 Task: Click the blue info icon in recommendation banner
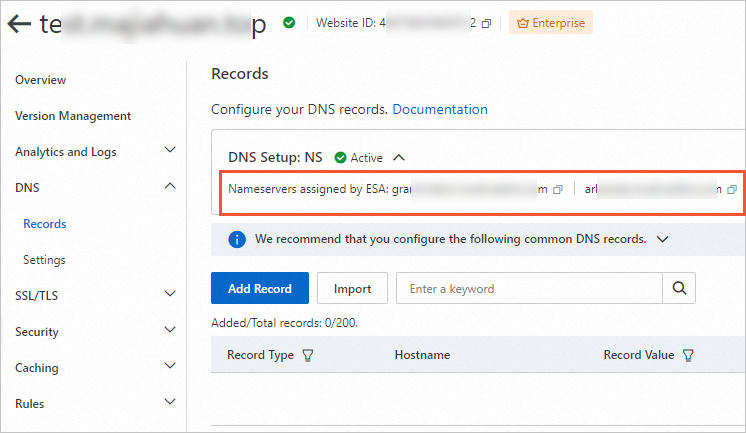pos(237,240)
